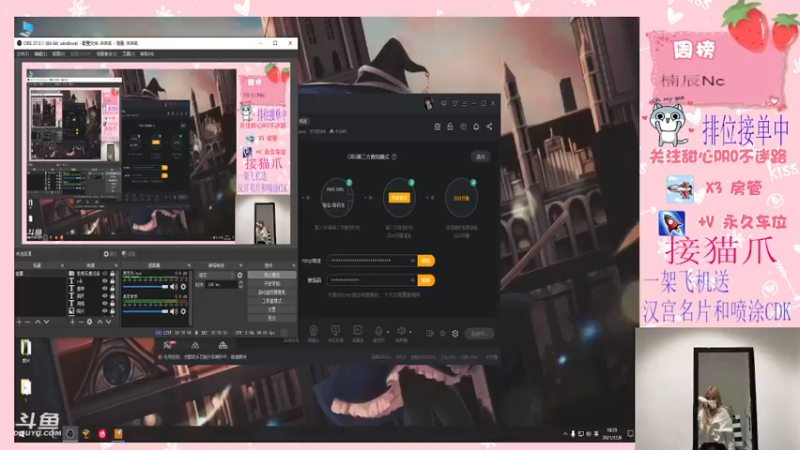Pop out the audio mixer dock header icon
This screenshot has width=800, height=450.
(x=189, y=265)
